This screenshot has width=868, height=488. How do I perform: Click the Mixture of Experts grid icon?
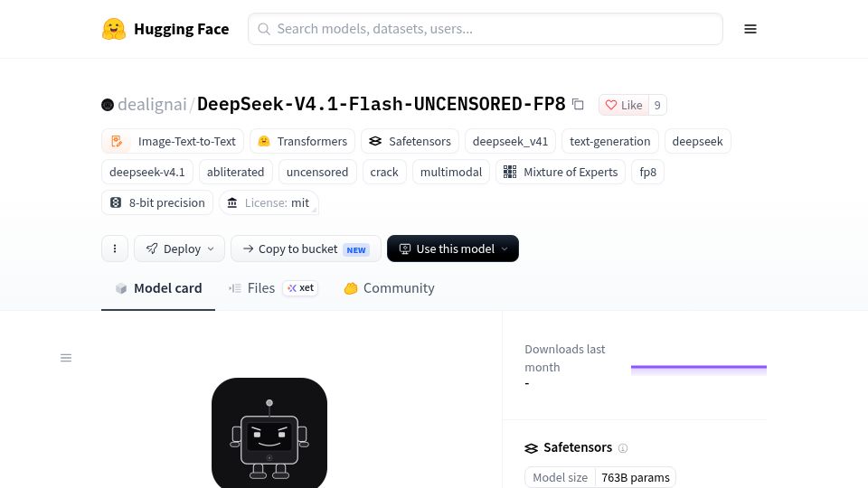click(x=510, y=172)
